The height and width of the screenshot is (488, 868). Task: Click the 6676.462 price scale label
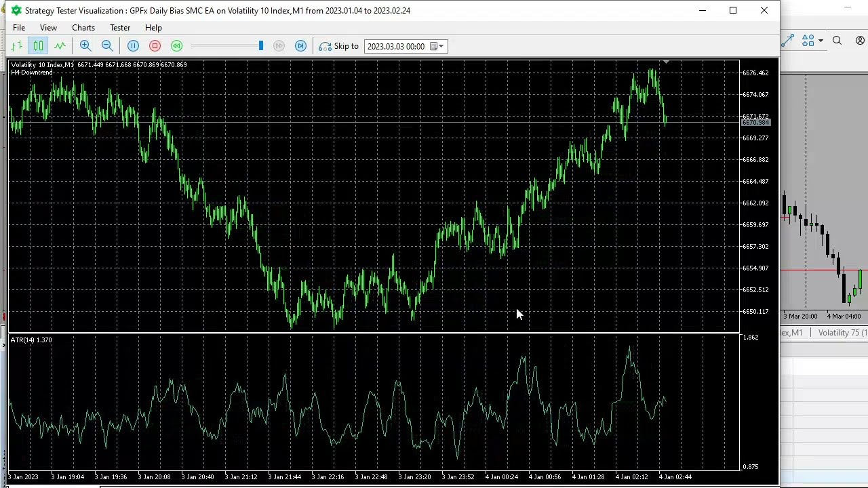(x=755, y=73)
